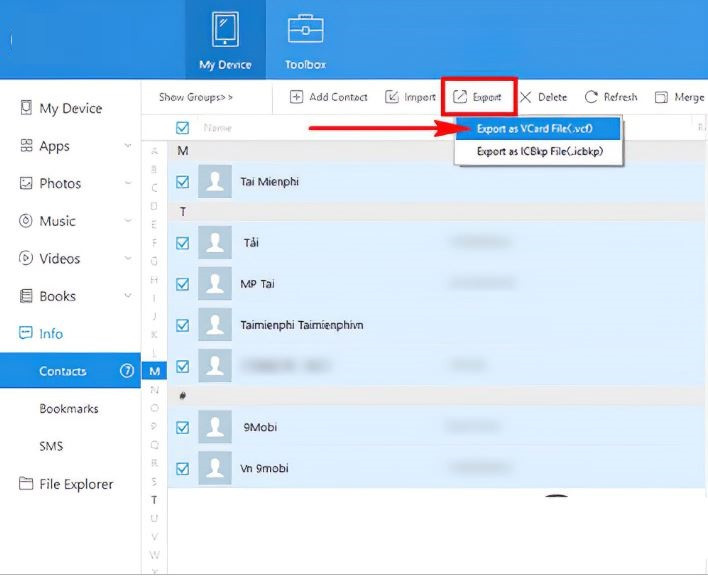Click the Merge icon in toolbar
Viewport: 708px width, 576px height.
pyautogui.click(x=661, y=97)
